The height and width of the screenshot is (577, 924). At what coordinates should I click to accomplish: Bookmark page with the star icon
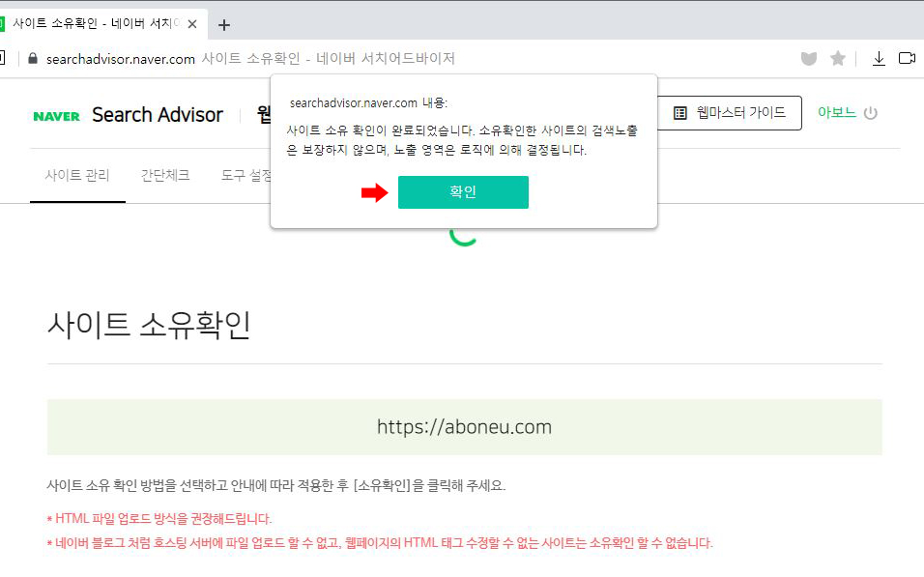(x=837, y=58)
